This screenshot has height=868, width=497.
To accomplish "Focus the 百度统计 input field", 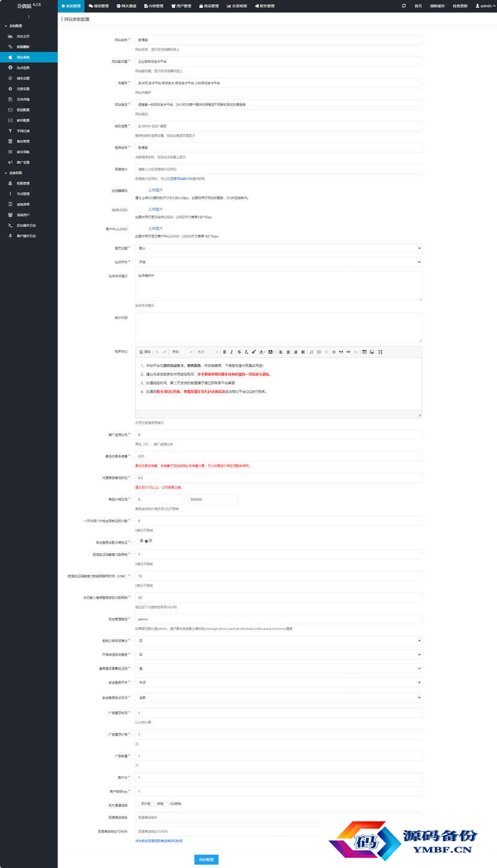I will (279, 169).
